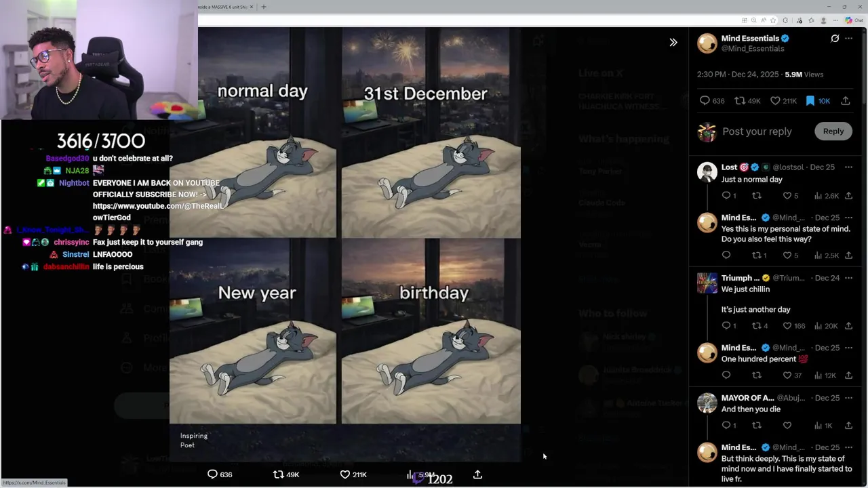Share Triumph's 'We just chillin' reply
Image resolution: width=868 pixels, height=488 pixels.
[848, 326]
